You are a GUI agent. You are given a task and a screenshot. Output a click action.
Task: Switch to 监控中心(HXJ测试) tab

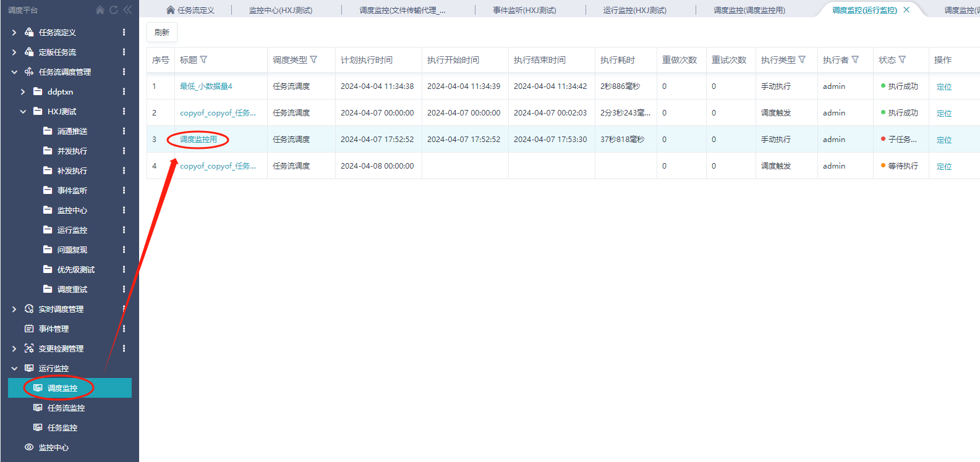coord(280,10)
